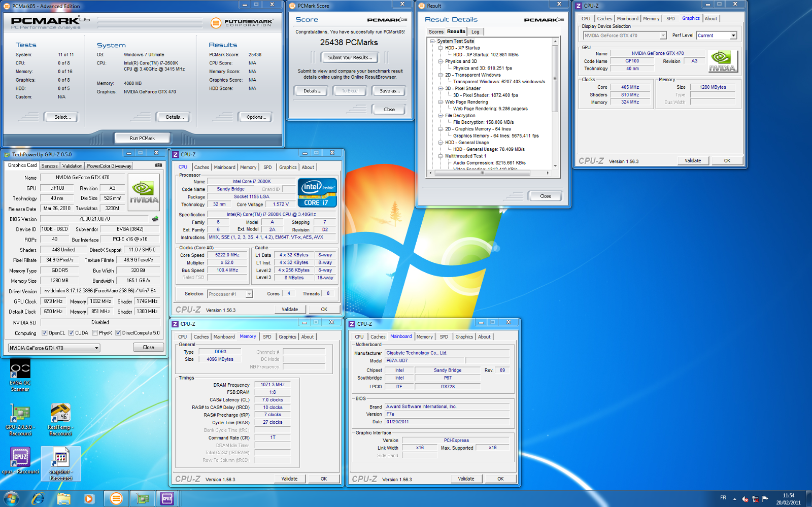Collapse the Multithreaded Test 1 tree node

pyautogui.click(x=441, y=156)
